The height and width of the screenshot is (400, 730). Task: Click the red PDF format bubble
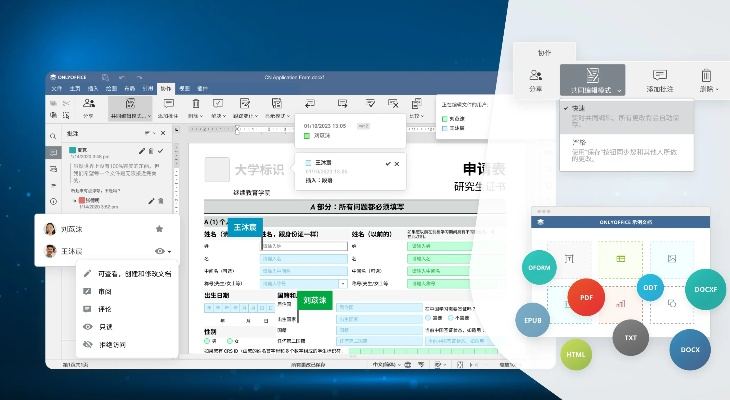[x=587, y=296]
